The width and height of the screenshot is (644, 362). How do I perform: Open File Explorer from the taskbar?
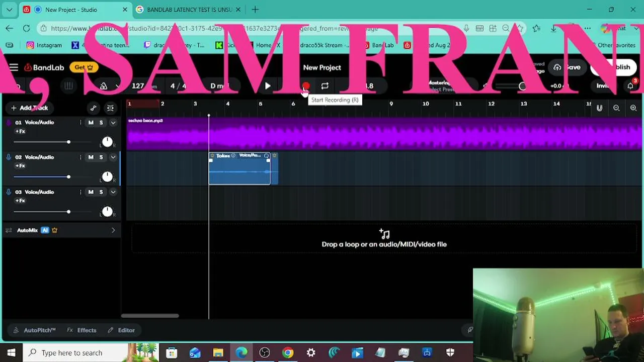click(218, 353)
